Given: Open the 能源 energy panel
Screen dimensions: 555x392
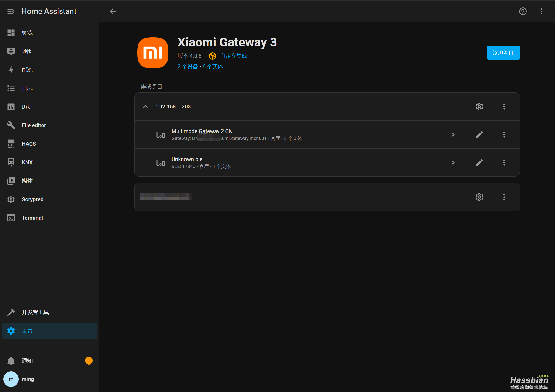Looking at the screenshot, I should (x=49, y=70).
